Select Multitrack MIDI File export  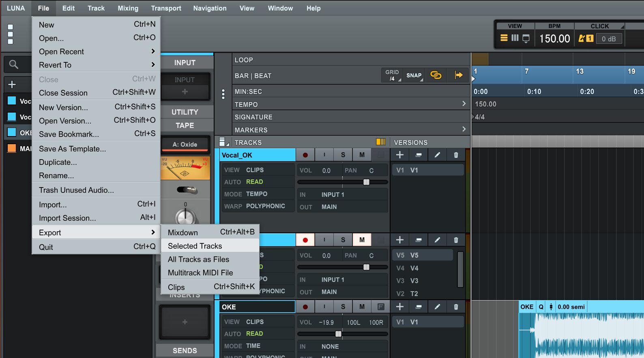click(x=210, y=273)
